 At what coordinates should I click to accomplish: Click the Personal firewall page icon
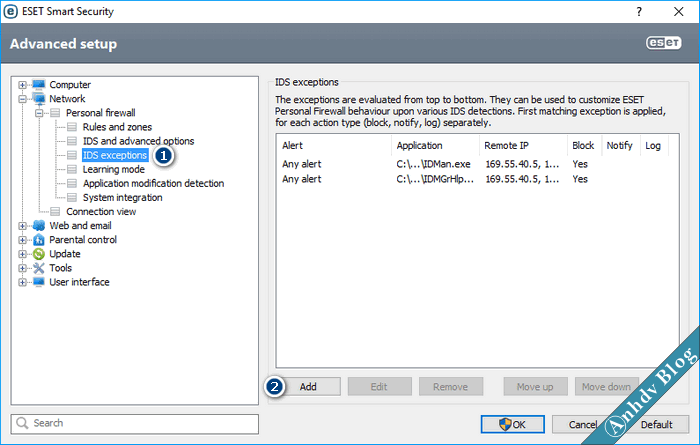coord(55,113)
